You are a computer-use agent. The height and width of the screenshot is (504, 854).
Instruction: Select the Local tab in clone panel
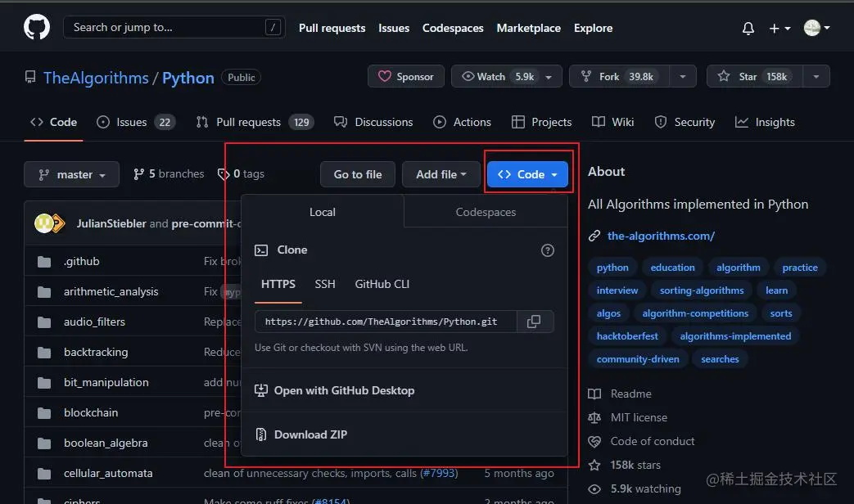point(323,212)
